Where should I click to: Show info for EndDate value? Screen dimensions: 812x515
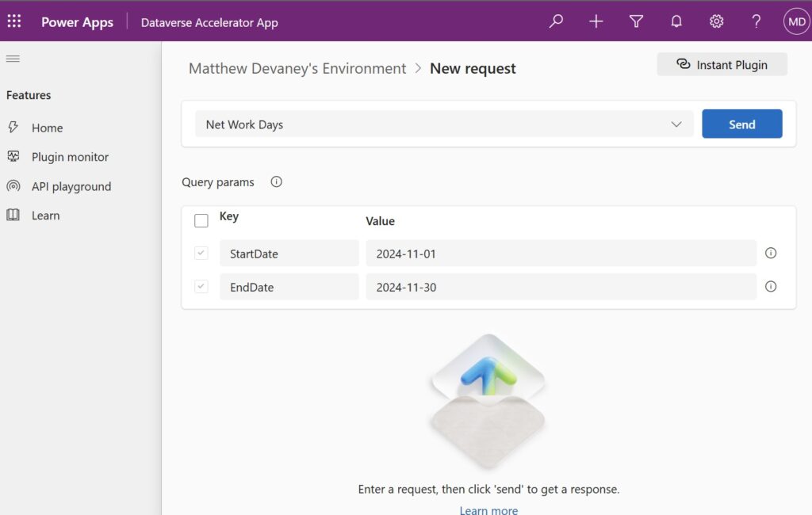(771, 286)
